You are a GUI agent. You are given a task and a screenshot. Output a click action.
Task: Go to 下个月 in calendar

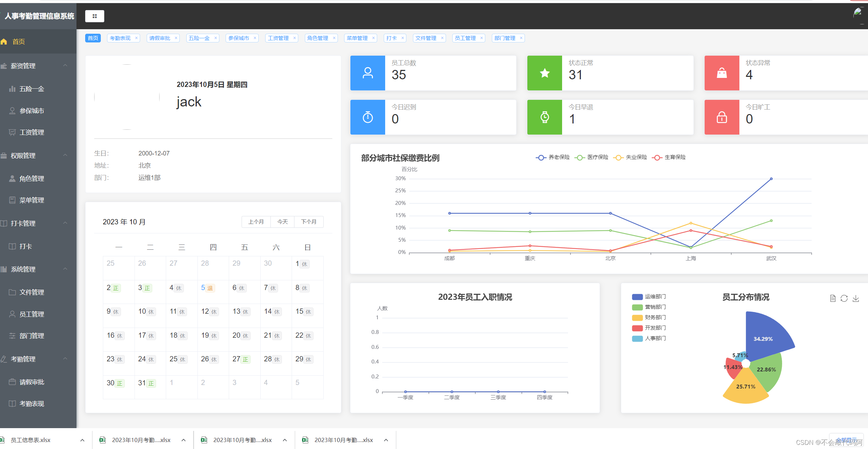pyautogui.click(x=309, y=222)
